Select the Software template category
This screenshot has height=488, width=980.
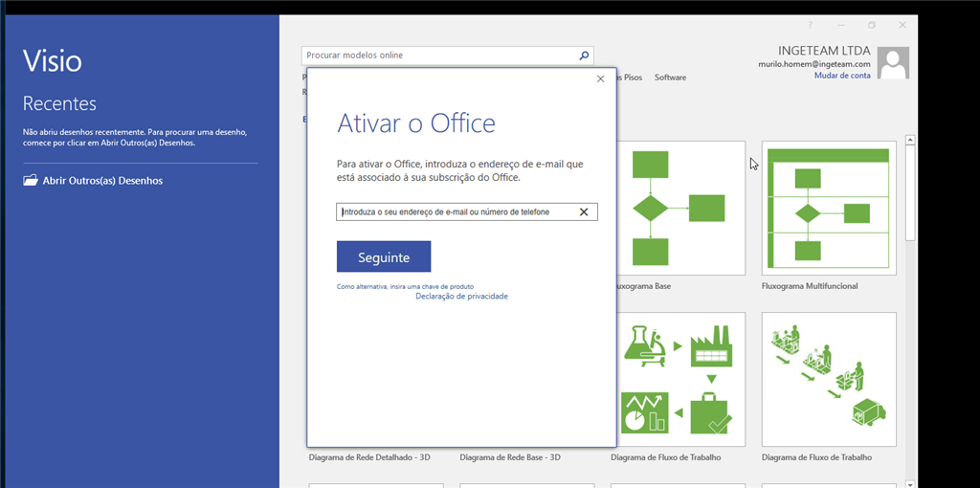coord(670,78)
